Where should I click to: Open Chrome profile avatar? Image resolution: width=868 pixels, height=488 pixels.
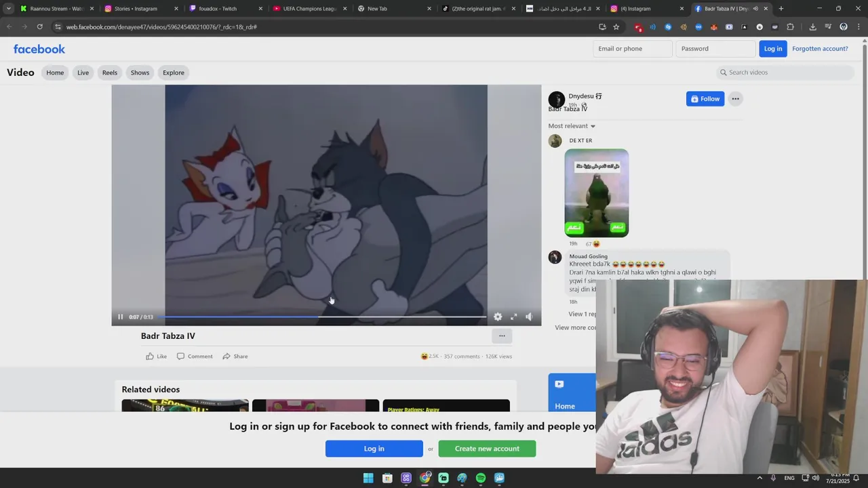(x=844, y=27)
